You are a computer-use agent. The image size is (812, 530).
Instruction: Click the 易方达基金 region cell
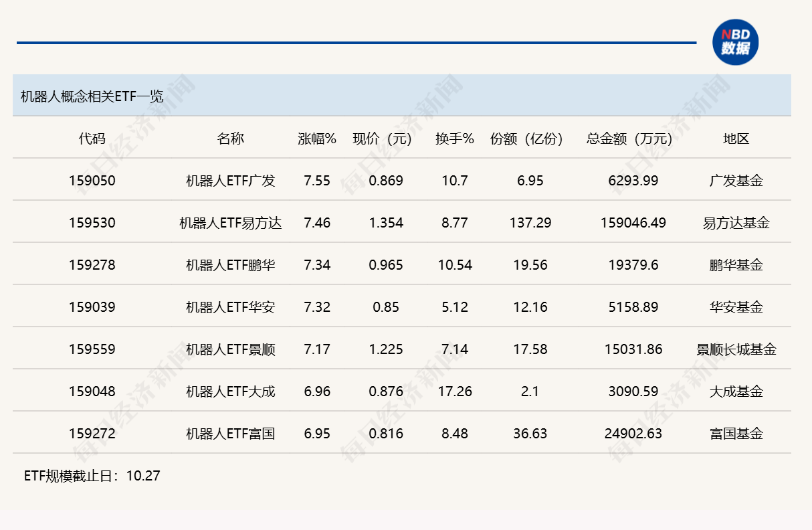coord(736,223)
